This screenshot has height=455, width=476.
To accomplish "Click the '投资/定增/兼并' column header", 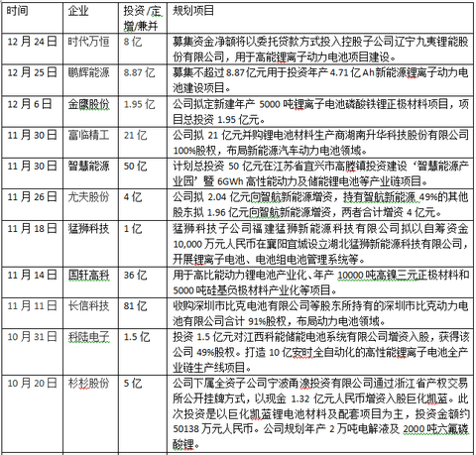I will 143,18.
